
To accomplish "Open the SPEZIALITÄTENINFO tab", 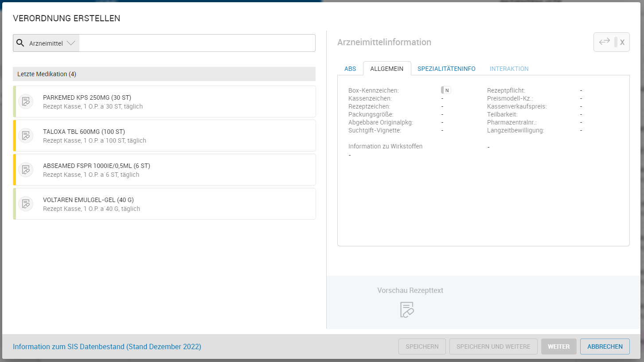I will pos(446,69).
